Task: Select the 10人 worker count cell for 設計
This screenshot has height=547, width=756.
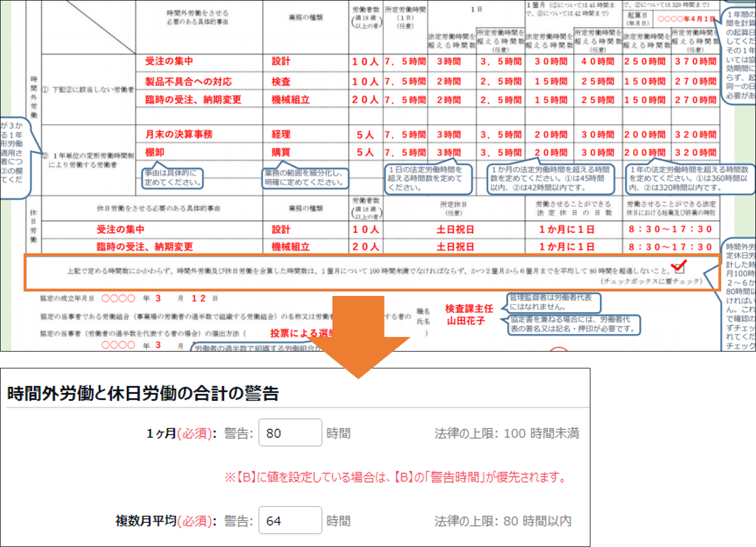Action: (364, 63)
